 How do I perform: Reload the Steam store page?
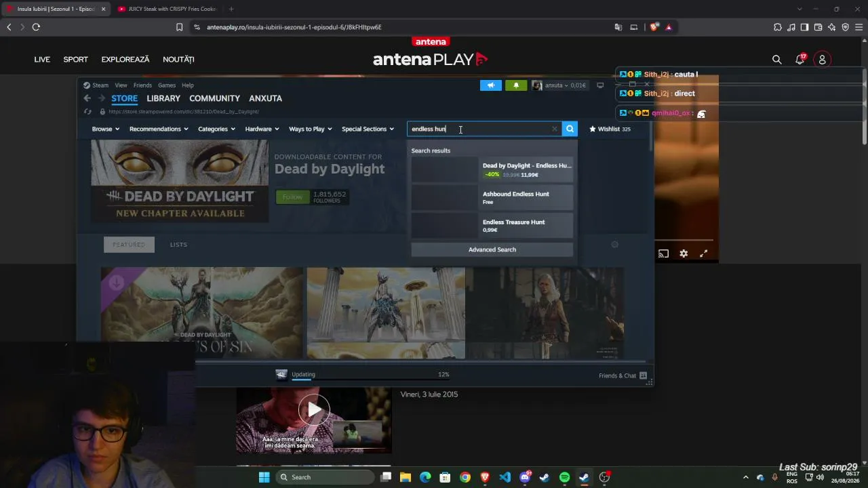tap(87, 112)
